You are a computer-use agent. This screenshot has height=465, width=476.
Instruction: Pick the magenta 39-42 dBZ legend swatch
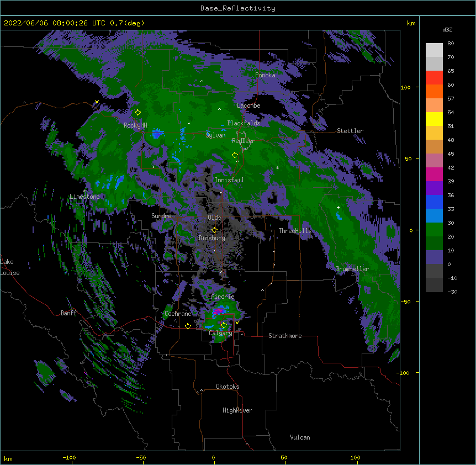pos(434,174)
